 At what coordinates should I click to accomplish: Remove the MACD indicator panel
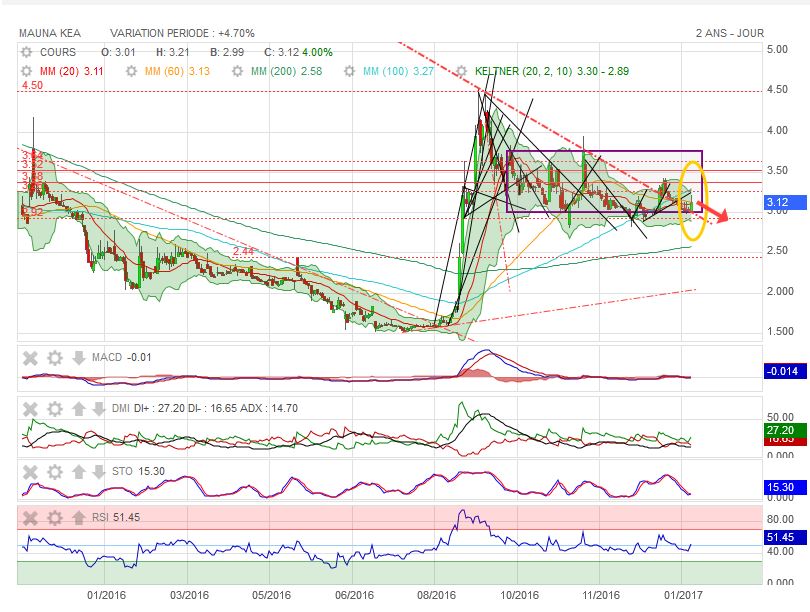[30, 358]
